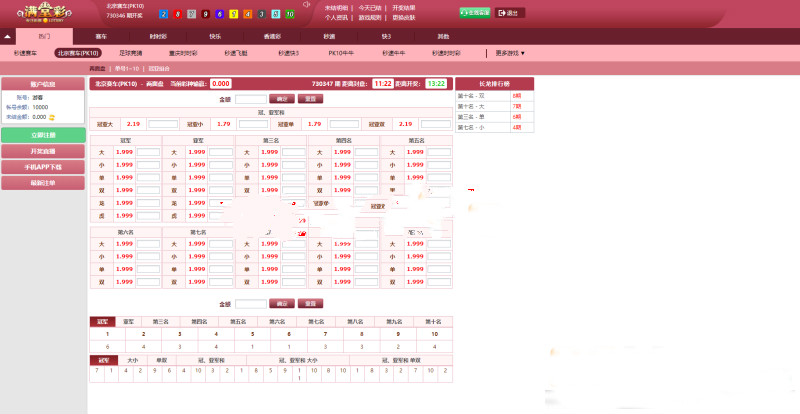Click the 满堂彩 lottery logo
Image resolution: width=800 pixels, height=414 pixels.
click(43, 12)
